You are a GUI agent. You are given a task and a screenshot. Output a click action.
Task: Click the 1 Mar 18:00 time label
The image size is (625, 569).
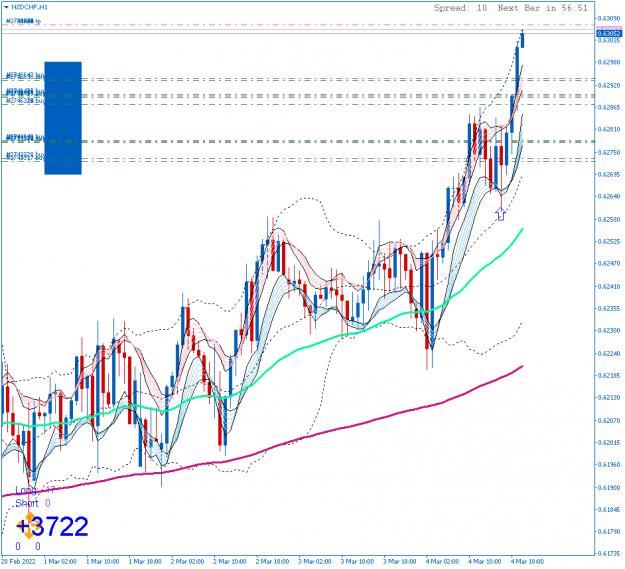click(145, 562)
